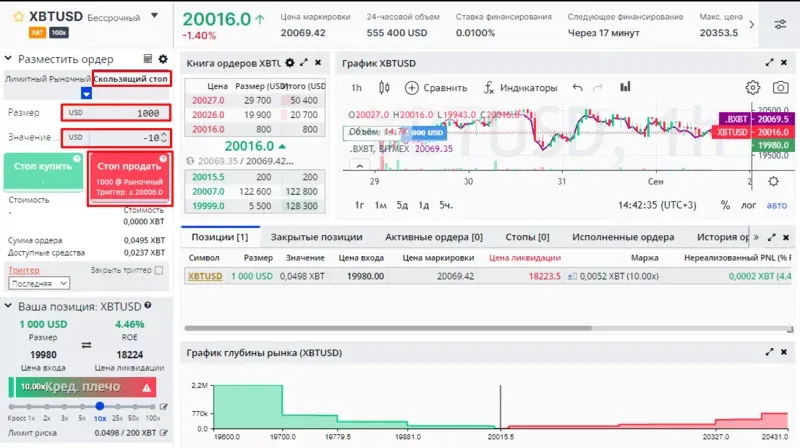The height and width of the screenshot is (448, 800).
Task: Click the leverage warning triangle icon
Action: click(x=146, y=388)
